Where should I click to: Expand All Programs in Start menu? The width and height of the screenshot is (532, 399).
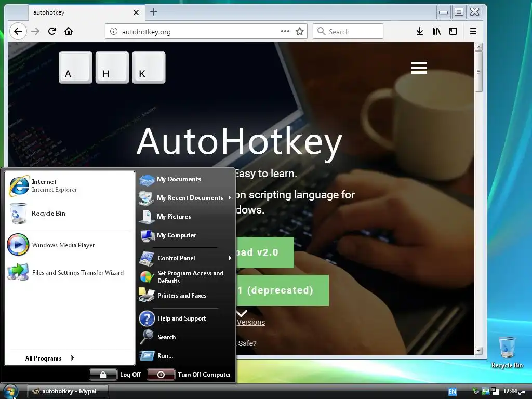click(x=49, y=358)
